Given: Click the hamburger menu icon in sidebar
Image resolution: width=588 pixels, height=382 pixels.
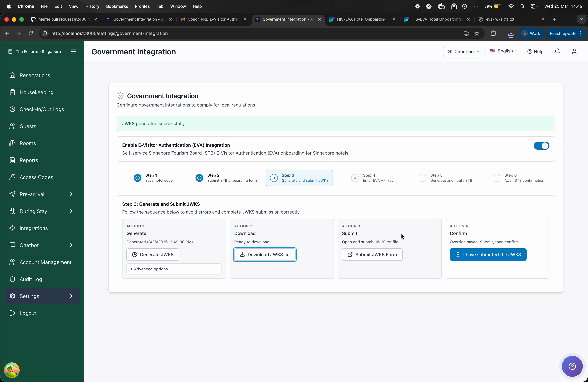Looking at the screenshot, I should click(73, 51).
